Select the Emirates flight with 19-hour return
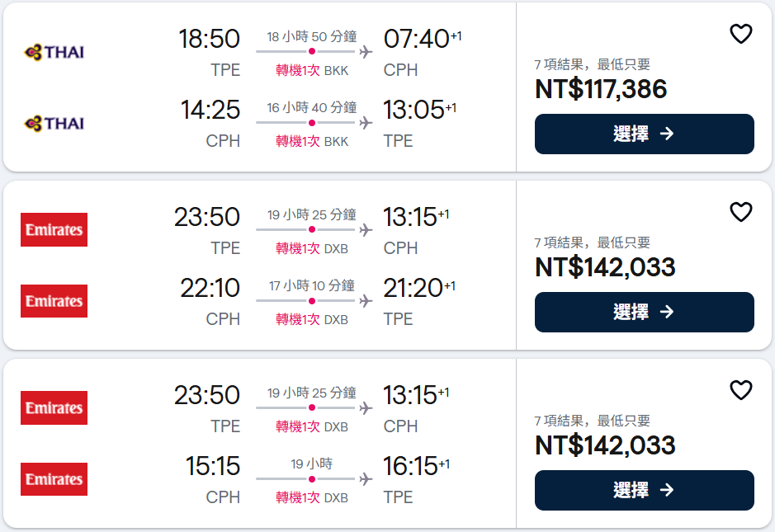 (x=644, y=490)
